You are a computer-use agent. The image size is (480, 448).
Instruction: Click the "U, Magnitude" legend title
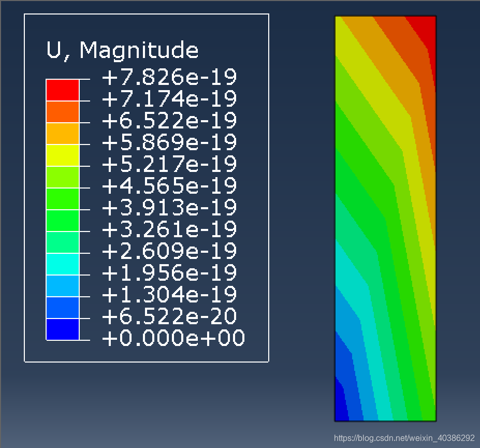click(x=122, y=50)
